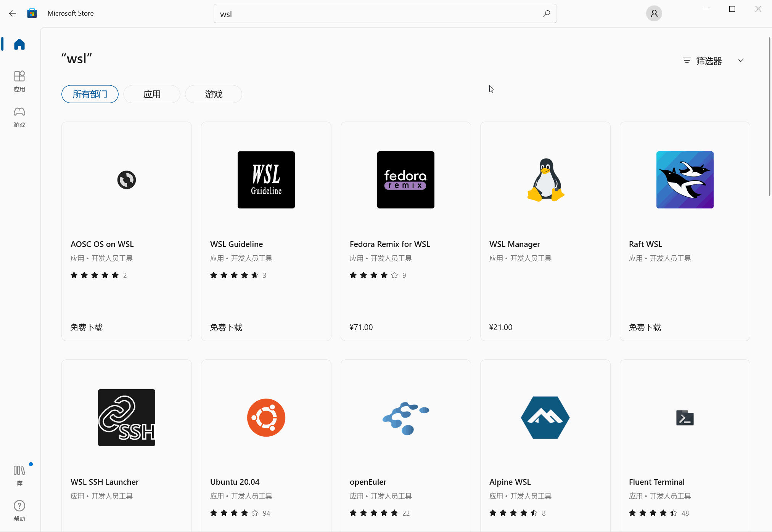772x532 pixels.
Task: Click the chevron next to 筛选器
Action: (741, 61)
